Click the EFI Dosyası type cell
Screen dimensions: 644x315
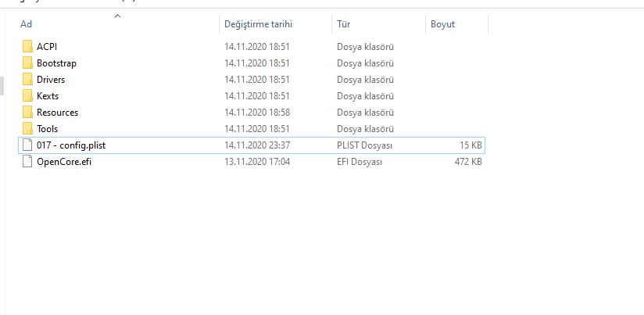tap(360, 162)
